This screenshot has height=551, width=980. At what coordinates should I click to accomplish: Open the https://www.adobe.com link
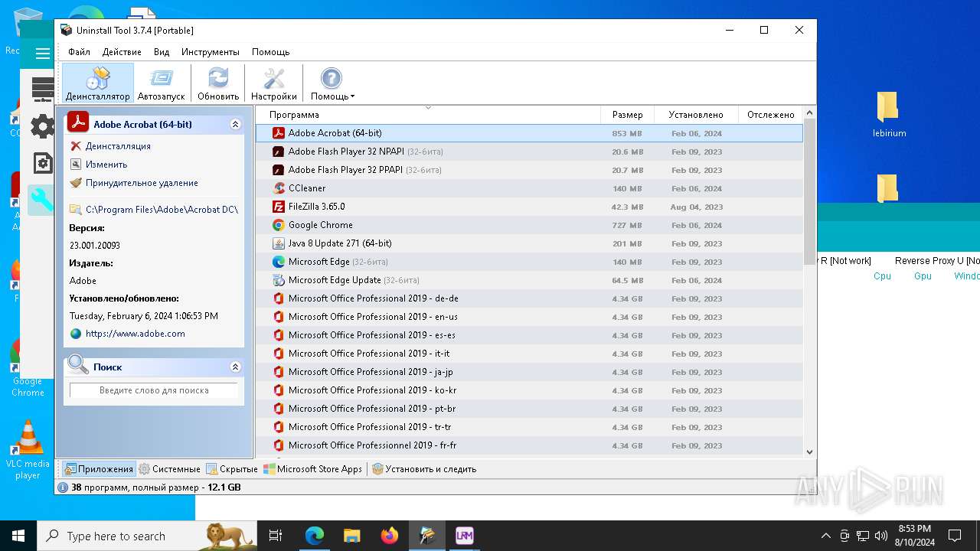pyautogui.click(x=136, y=334)
